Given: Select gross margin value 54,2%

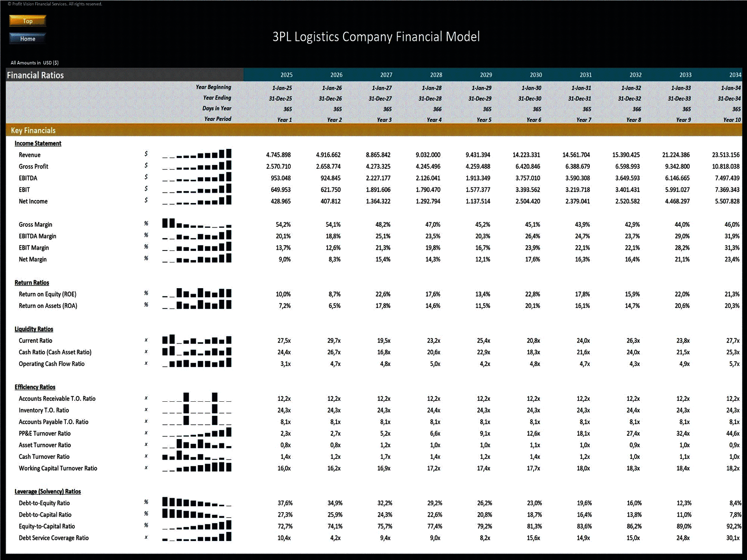Looking at the screenshot, I should [283, 224].
